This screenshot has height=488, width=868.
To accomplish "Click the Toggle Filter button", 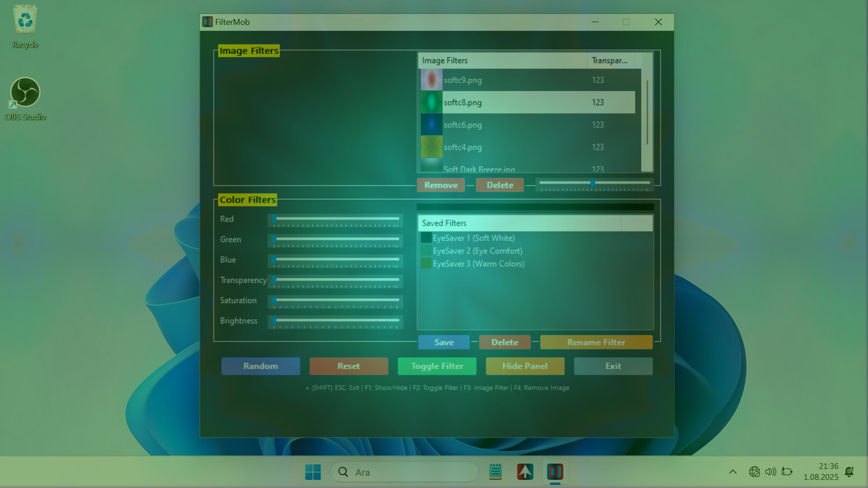I will click(x=437, y=366).
